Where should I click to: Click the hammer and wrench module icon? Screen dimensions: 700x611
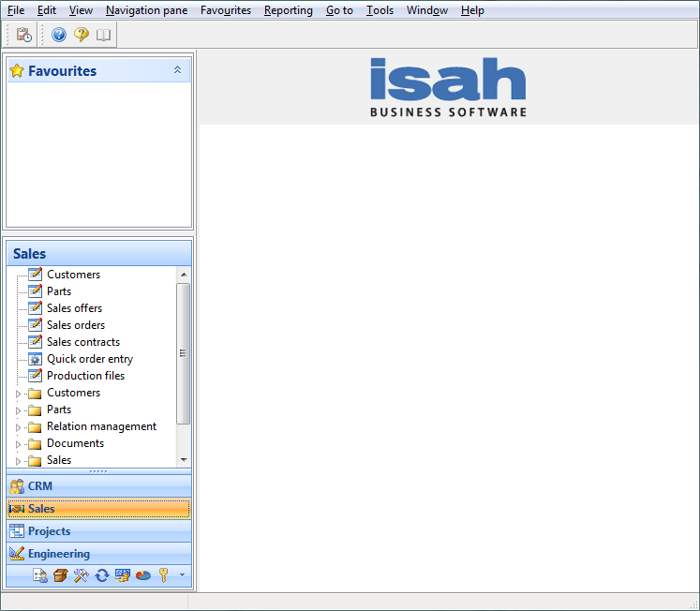(x=82, y=575)
